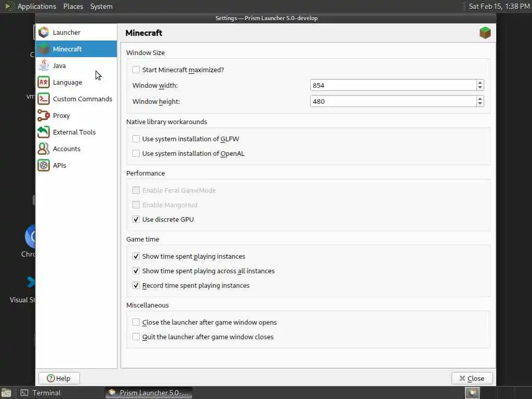This screenshot has height=399, width=532.
Task: Click the date and time clock
Action: [x=499, y=6]
